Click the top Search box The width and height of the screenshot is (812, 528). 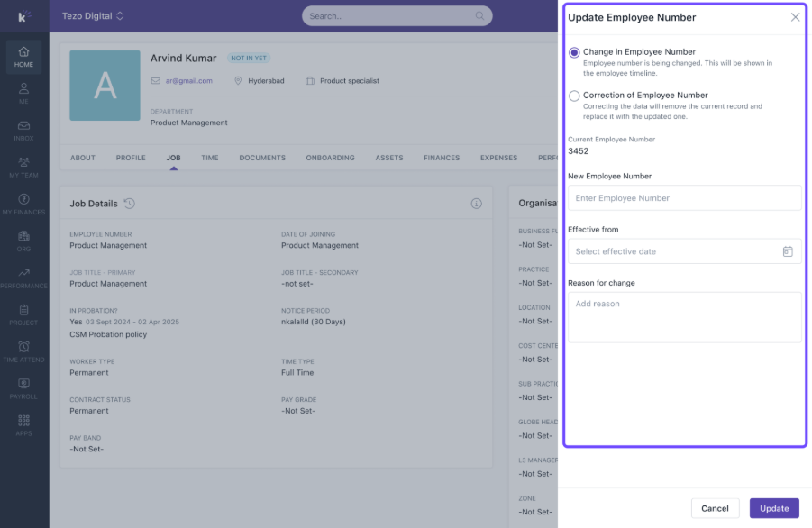pos(397,16)
